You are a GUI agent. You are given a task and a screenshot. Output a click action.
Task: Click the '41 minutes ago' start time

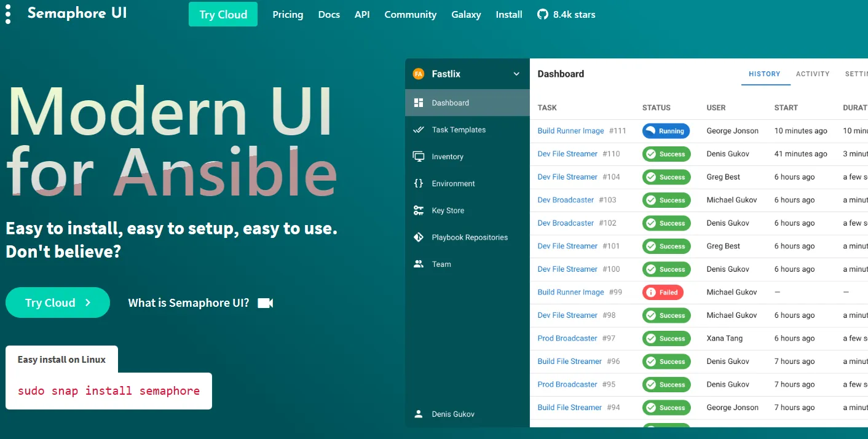coord(801,154)
